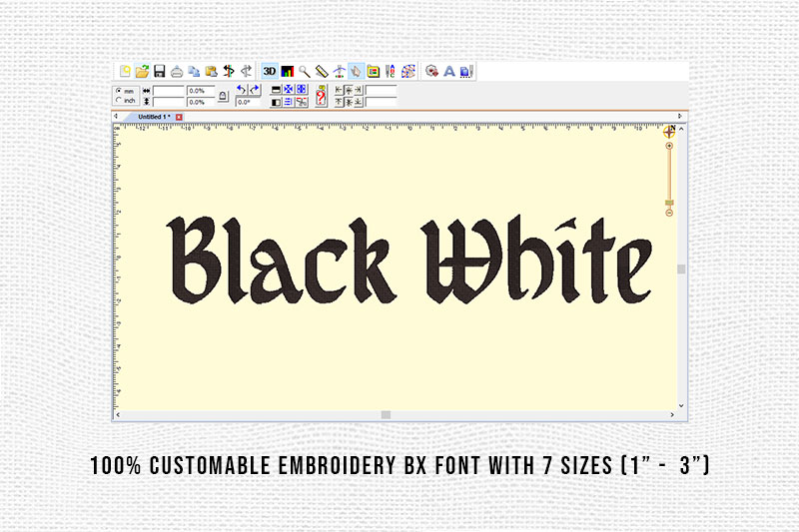Click the compass navigation icon
Screen dimensions: 799x532
coord(669,132)
